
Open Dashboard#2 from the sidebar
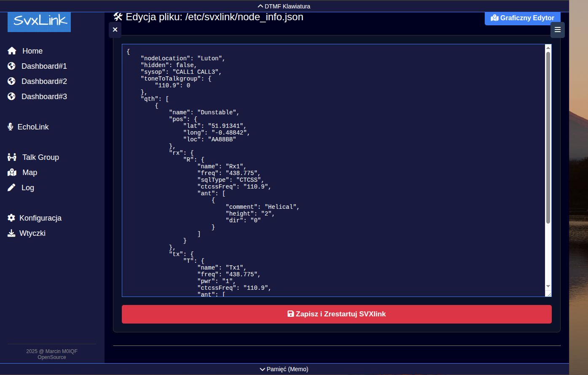(44, 81)
